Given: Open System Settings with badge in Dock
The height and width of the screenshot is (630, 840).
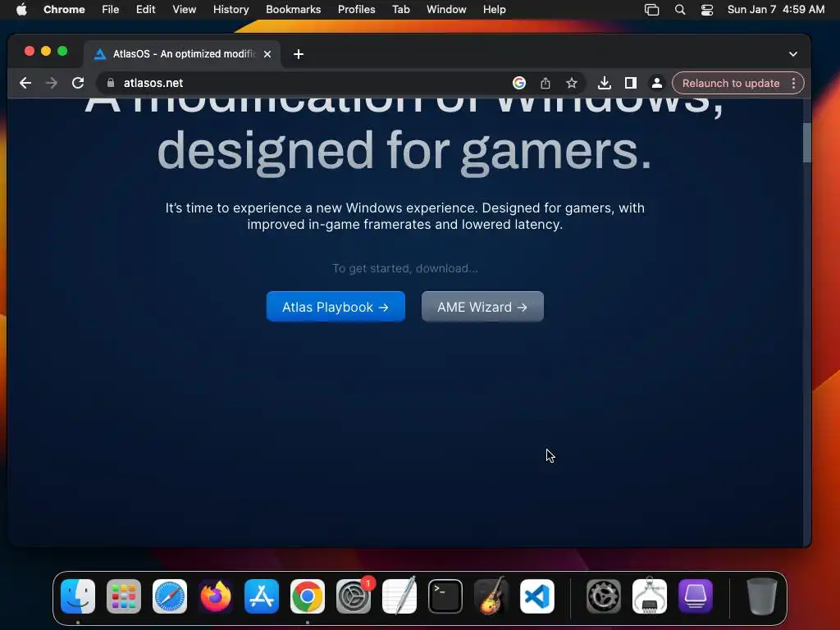Looking at the screenshot, I should coord(354,596).
